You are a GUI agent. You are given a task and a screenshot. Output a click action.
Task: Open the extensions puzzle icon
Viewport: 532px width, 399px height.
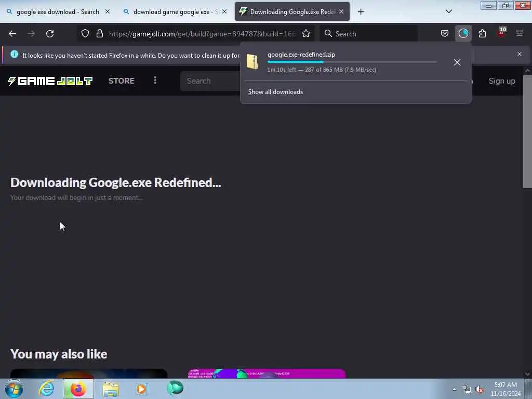482,33
